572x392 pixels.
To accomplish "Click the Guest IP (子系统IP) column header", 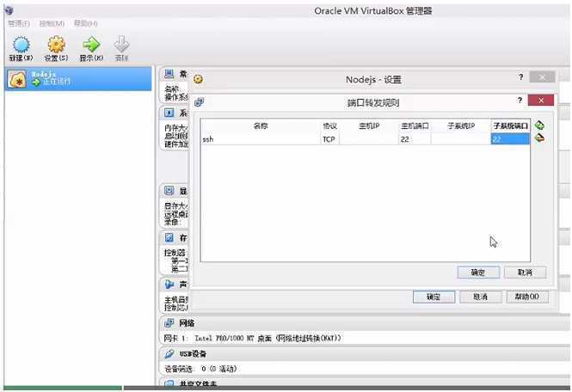I will click(461, 126).
